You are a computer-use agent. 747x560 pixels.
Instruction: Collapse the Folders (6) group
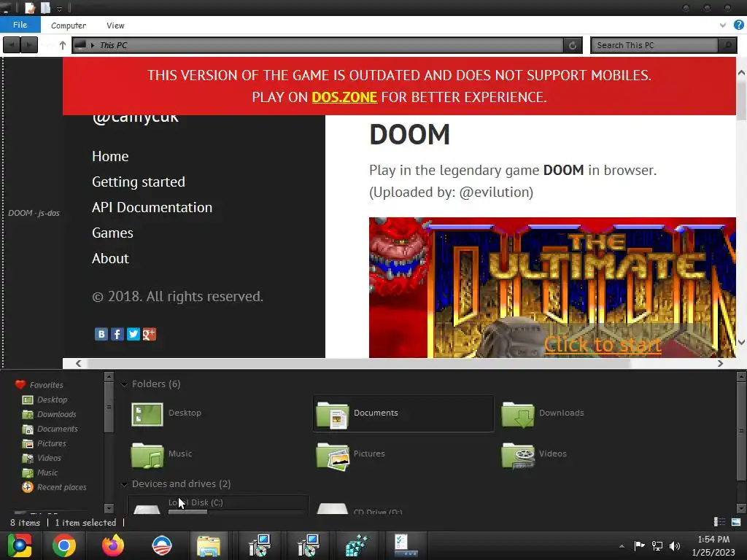pyautogui.click(x=124, y=384)
